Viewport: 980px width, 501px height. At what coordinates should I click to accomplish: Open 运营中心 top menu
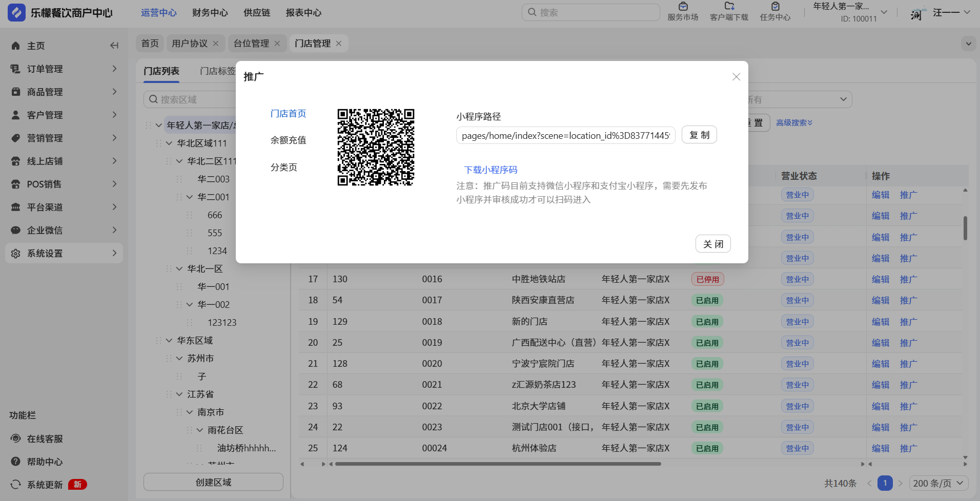point(159,13)
